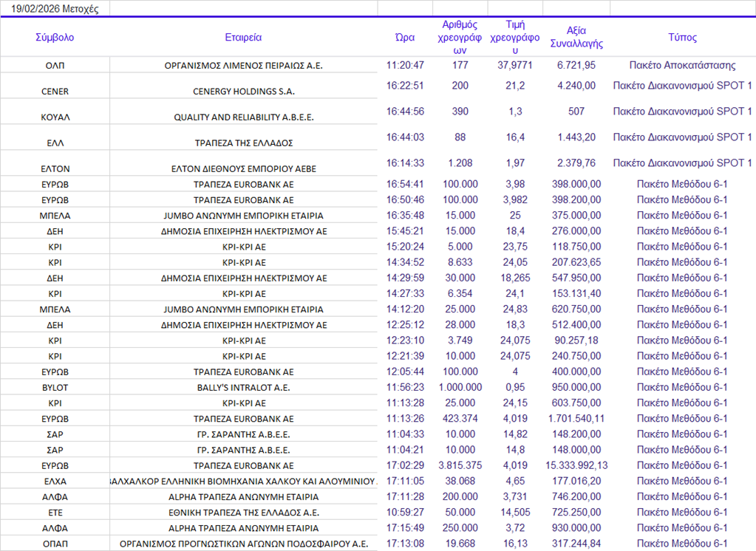Image resolution: width=756 pixels, height=551 pixels.
Task: Select quantity cell 8.633
Action: pos(460,262)
